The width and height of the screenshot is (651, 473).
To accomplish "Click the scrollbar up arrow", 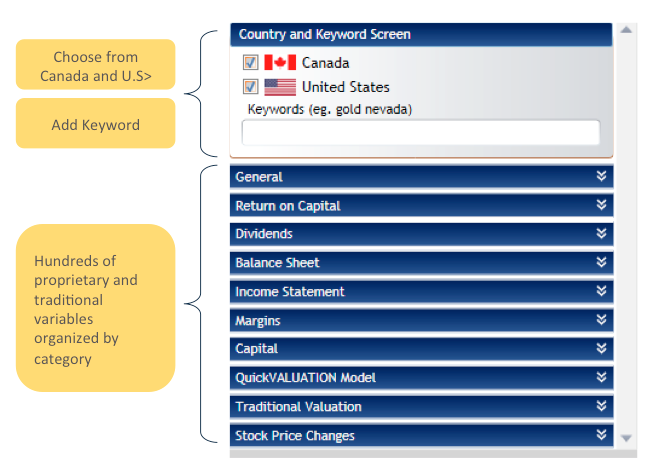I will click(x=626, y=29).
